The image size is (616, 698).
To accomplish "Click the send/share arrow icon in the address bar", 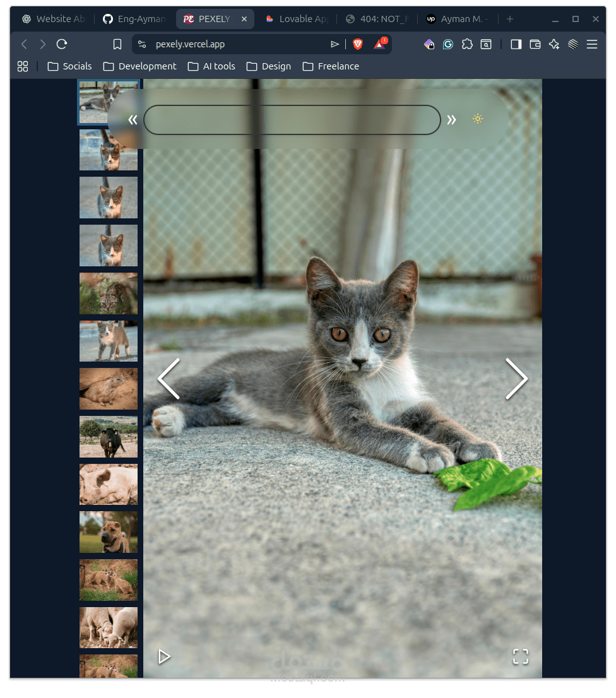I will [x=335, y=44].
